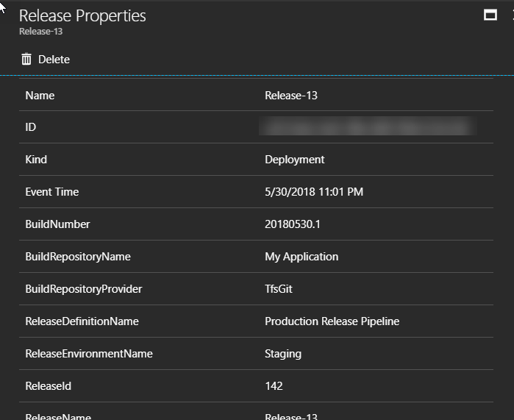The width and height of the screenshot is (514, 420).
Task: Select the BuildNumber value 20180530.1
Action: tap(293, 224)
